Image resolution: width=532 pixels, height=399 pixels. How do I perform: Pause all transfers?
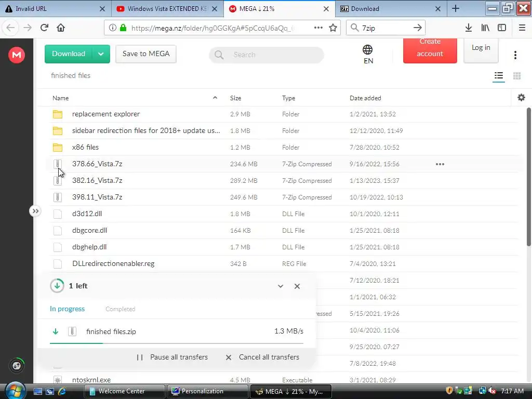pos(172,357)
